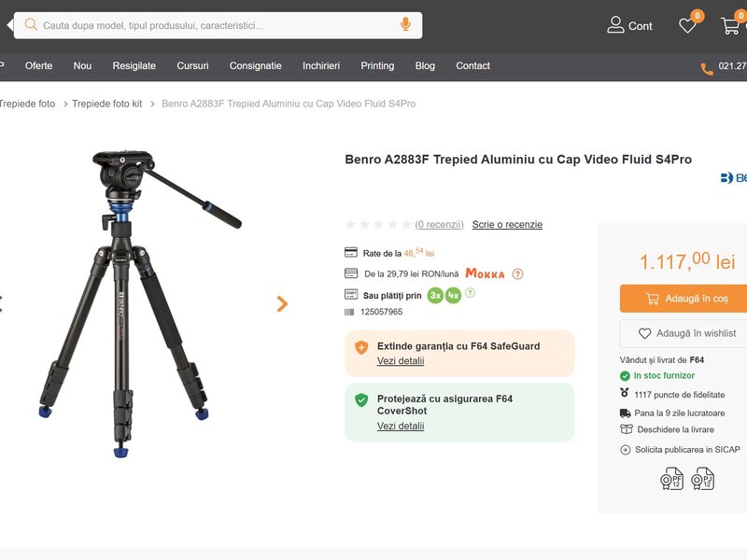Click the Benro brand logo
This screenshot has height=560, width=747.
tap(734, 178)
